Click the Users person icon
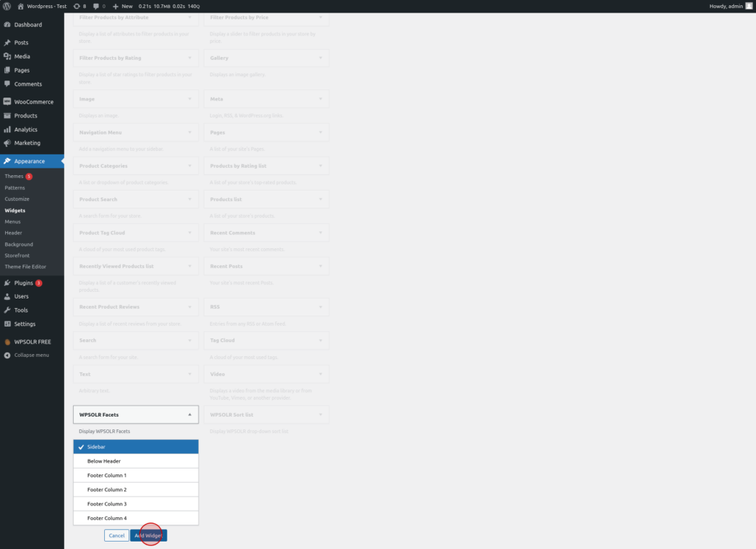The image size is (756, 549). coord(7,296)
